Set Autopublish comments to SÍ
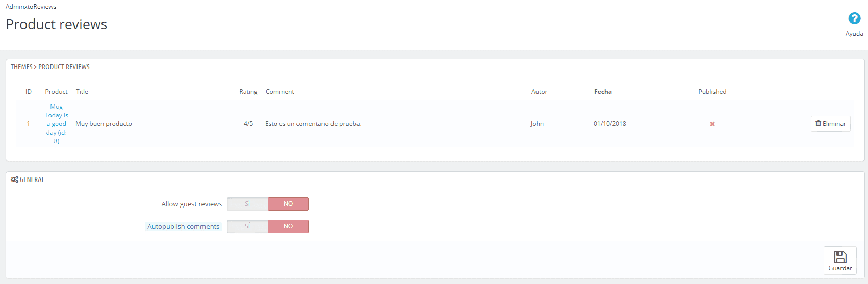 [x=247, y=226]
